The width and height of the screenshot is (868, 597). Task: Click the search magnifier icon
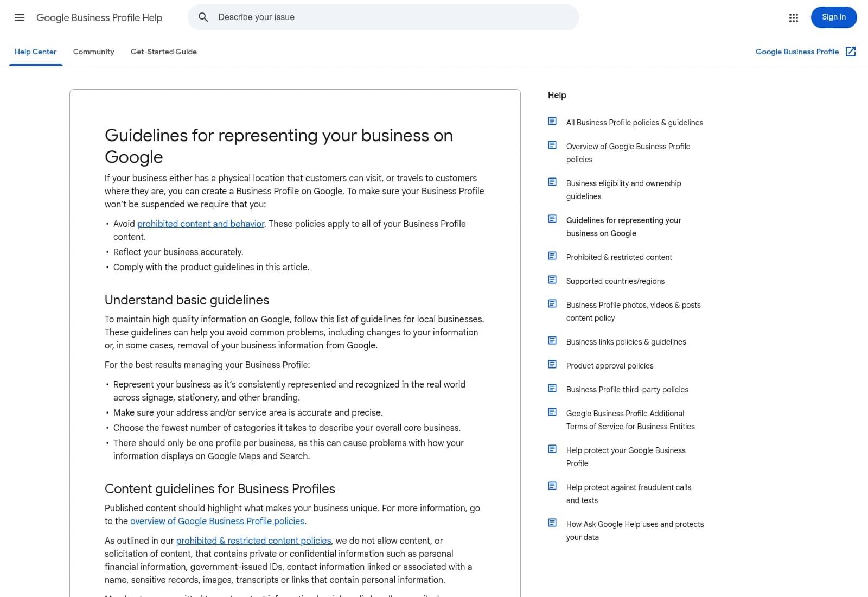point(203,17)
